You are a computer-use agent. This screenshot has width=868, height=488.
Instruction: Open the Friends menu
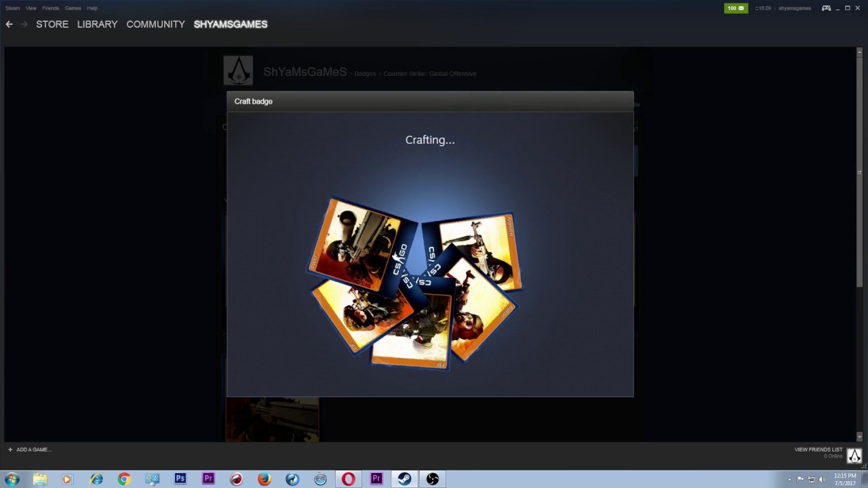pyautogui.click(x=50, y=8)
